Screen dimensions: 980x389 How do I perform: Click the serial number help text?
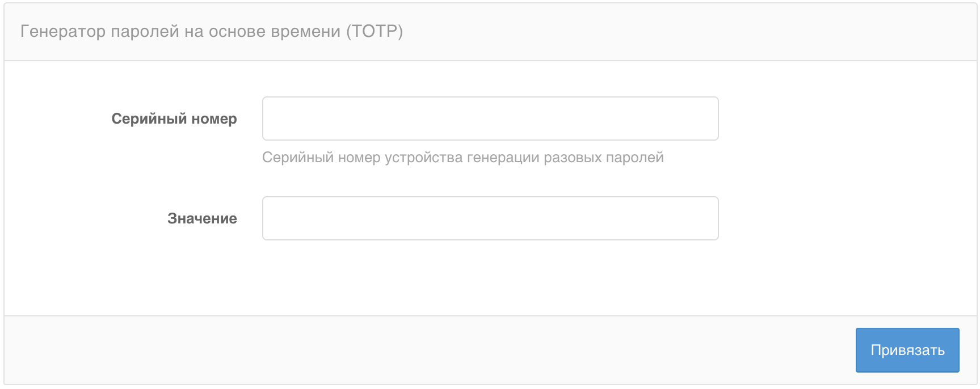pyautogui.click(x=462, y=157)
